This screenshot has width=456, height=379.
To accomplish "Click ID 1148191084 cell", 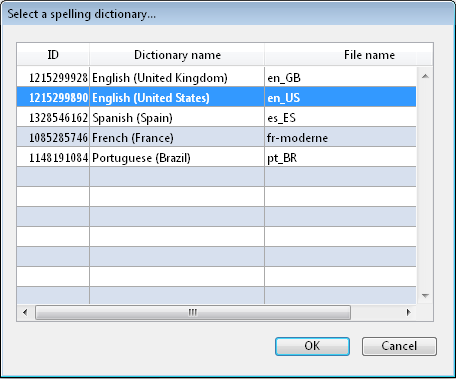I will 53,158.
